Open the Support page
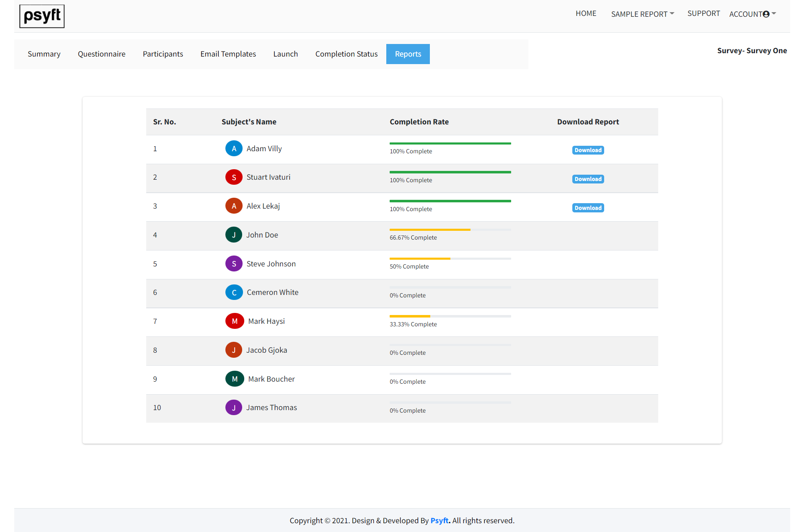The height and width of the screenshot is (532, 804). click(703, 13)
